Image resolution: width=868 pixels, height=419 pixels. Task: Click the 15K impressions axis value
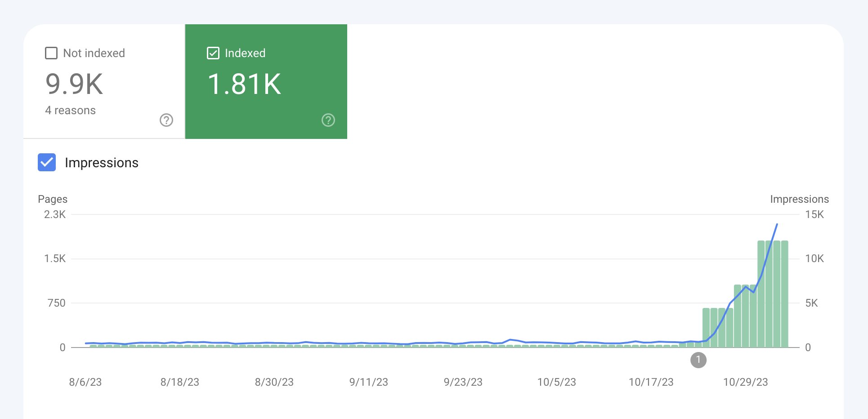pyautogui.click(x=814, y=214)
